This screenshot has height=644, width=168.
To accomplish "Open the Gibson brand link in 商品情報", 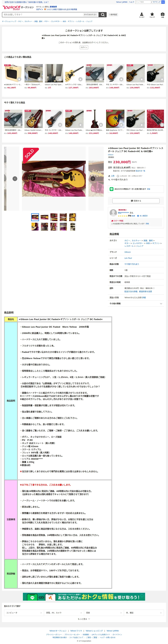I will click(128, 252).
